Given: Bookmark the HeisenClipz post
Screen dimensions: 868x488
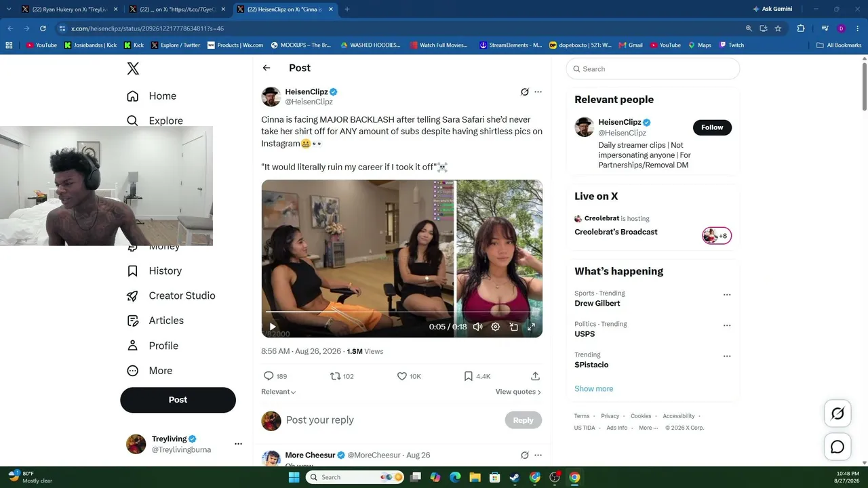Looking at the screenshot, I should [468, 376].
